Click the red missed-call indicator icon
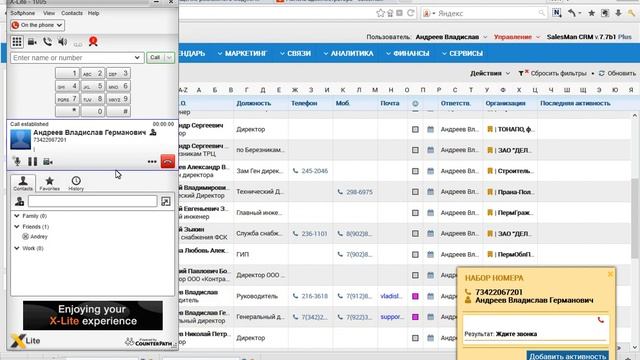Image resolution: width=640 pixels, height=360 pixels. [93, 41]
